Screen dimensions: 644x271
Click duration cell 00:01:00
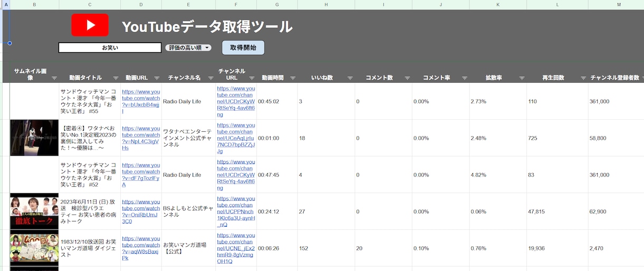coord(277,138)
